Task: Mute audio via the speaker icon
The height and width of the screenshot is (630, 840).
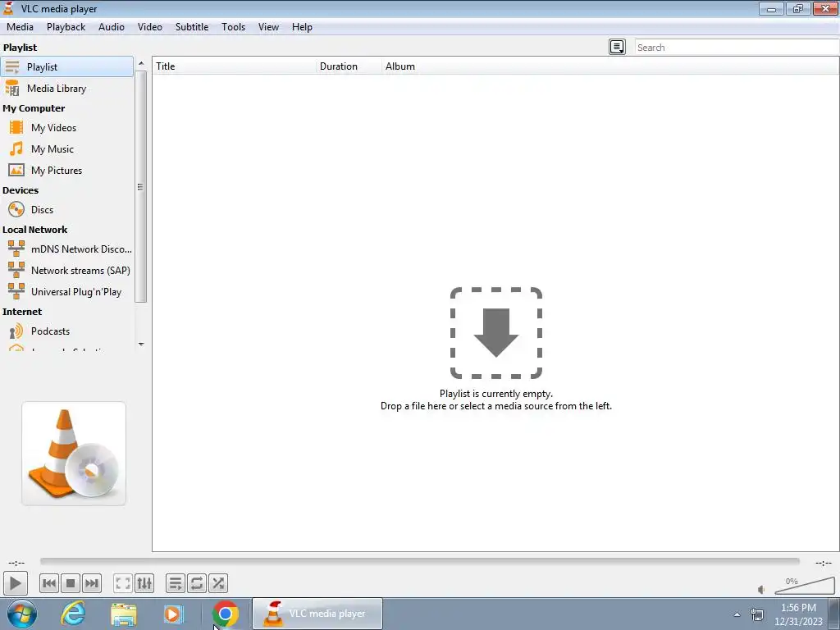Action: [761, 590]
